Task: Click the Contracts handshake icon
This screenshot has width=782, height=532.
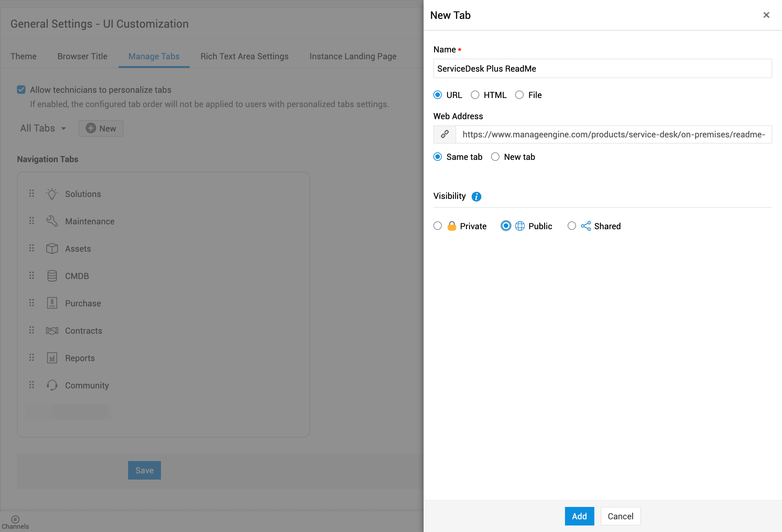Action: click(52, 330)
